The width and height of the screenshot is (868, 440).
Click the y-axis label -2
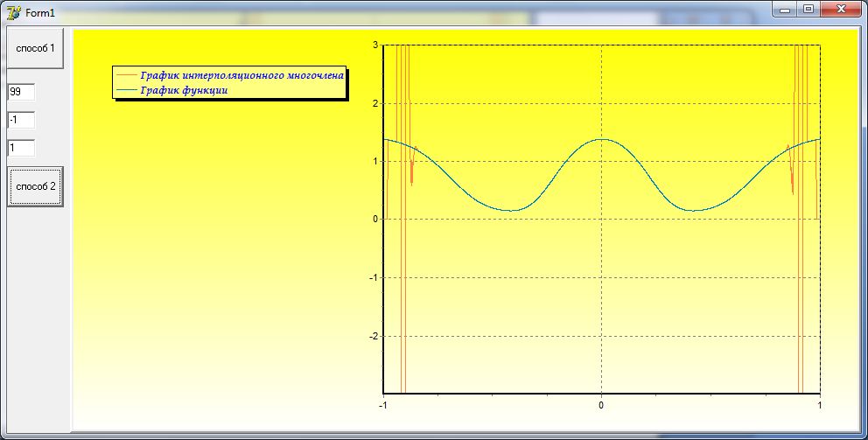click(374, 336)
